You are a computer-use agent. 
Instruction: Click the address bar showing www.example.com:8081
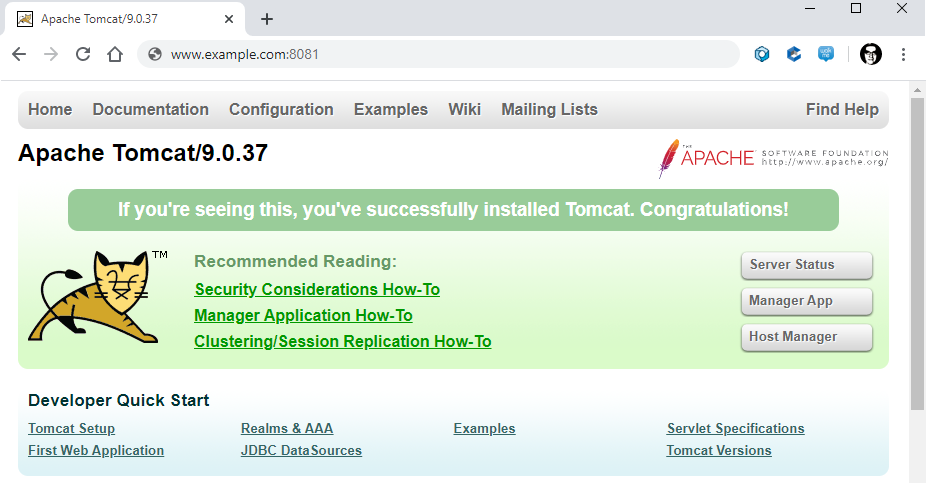pos(438,54)
